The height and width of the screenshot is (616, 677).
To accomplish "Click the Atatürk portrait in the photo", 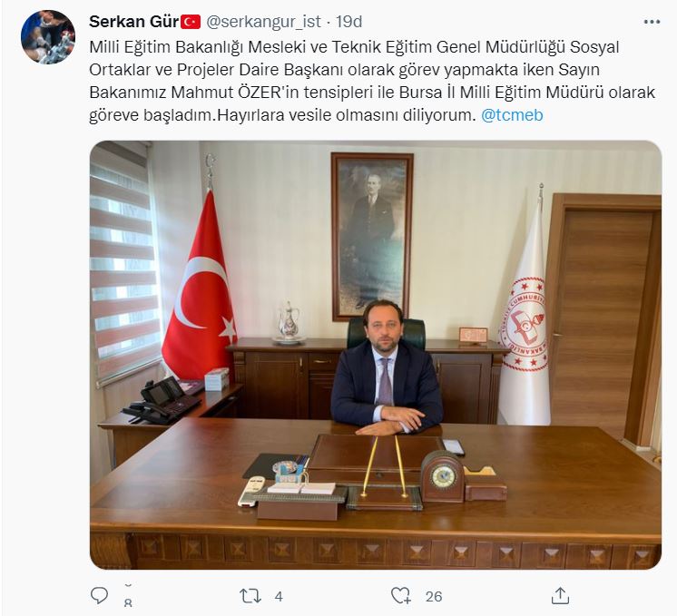I will pos(372,236).
